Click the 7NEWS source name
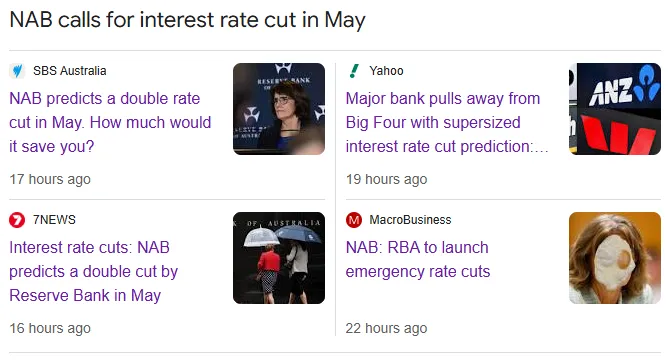Screen dimensions: 670x360 [54, 220]
